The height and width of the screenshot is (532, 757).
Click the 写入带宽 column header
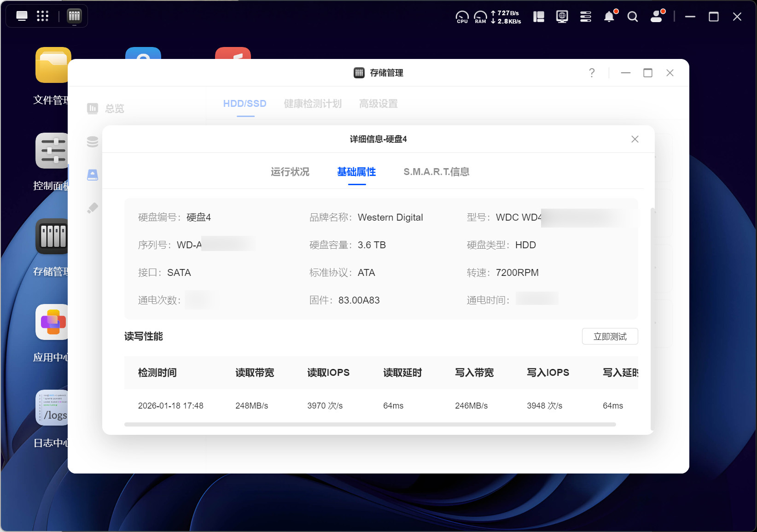tap(474, 373)
